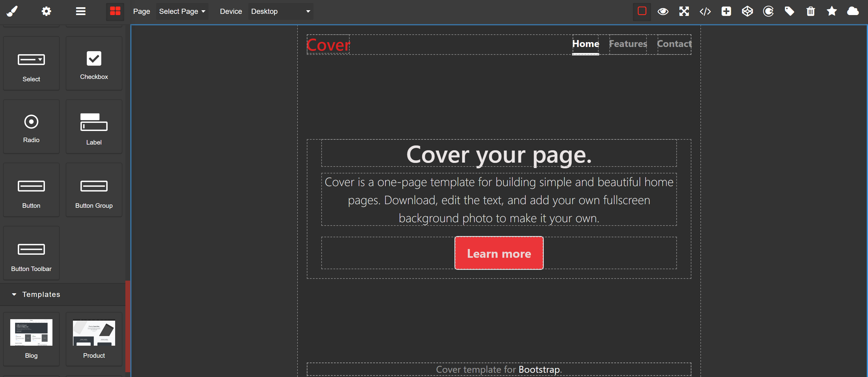Click the cloud save icon
This screenshot has width=868, height=377.
tap(853, 11)
